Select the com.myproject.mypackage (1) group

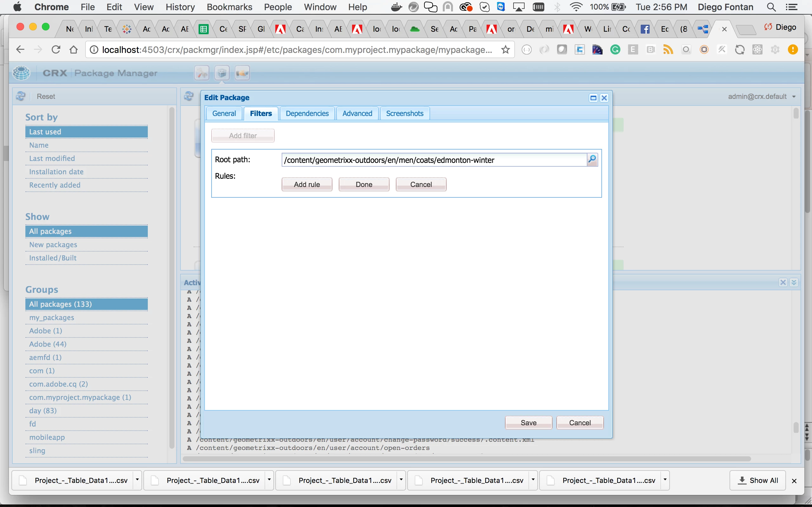click(x=80, y=397)
